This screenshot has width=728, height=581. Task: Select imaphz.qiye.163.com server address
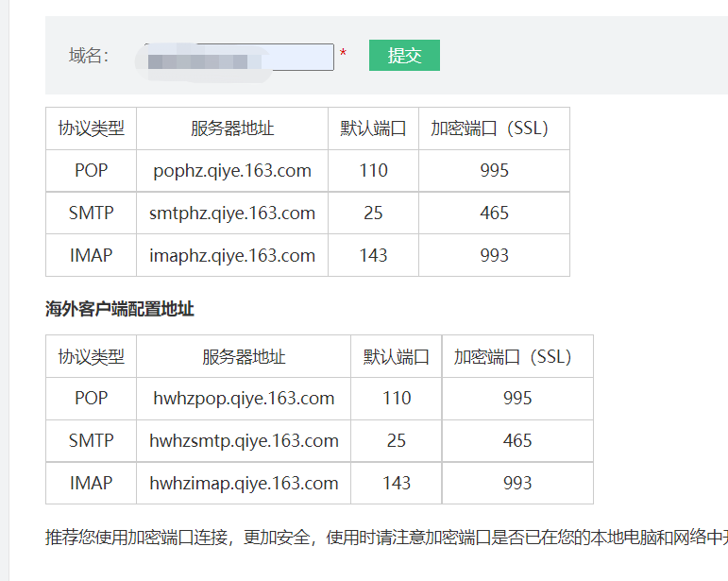(x=232, y=255)
